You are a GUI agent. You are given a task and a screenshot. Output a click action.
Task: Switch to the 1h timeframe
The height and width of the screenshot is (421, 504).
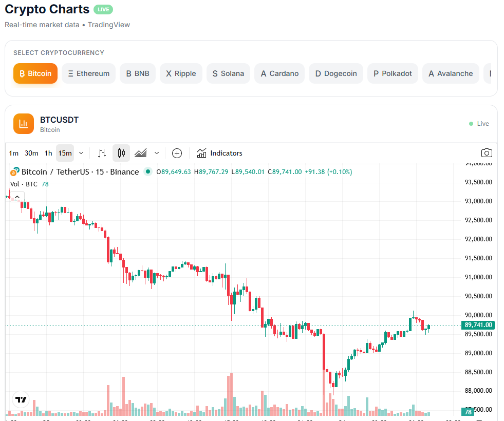pos(48,153)
